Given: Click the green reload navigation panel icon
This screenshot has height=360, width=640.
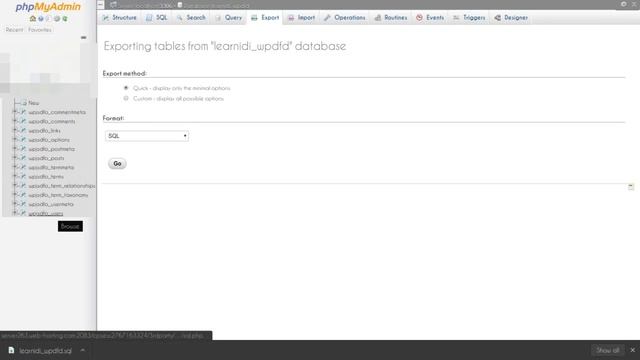Looking at the screenshot, I should point(65,18).
